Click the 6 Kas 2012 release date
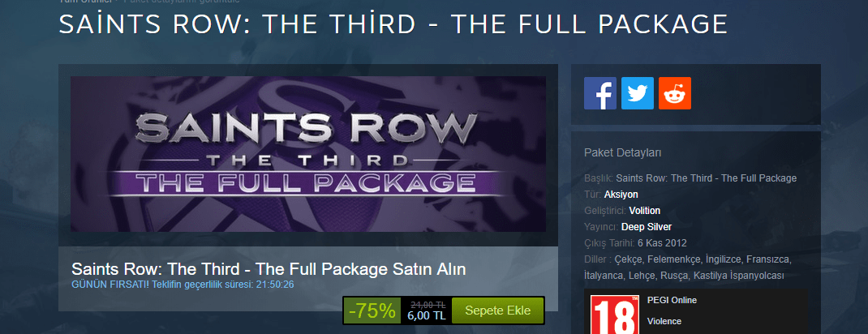868x334 pixels. click(x=662, y=242)
